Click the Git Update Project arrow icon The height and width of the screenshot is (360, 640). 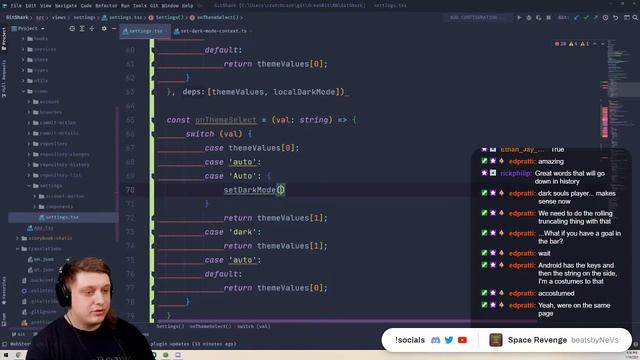tap(576, 18)
